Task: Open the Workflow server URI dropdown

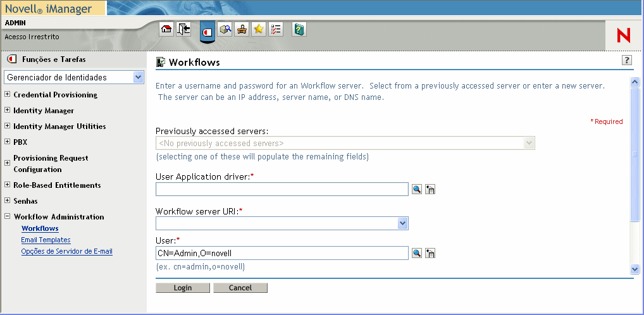Action: tap(402, 223)
